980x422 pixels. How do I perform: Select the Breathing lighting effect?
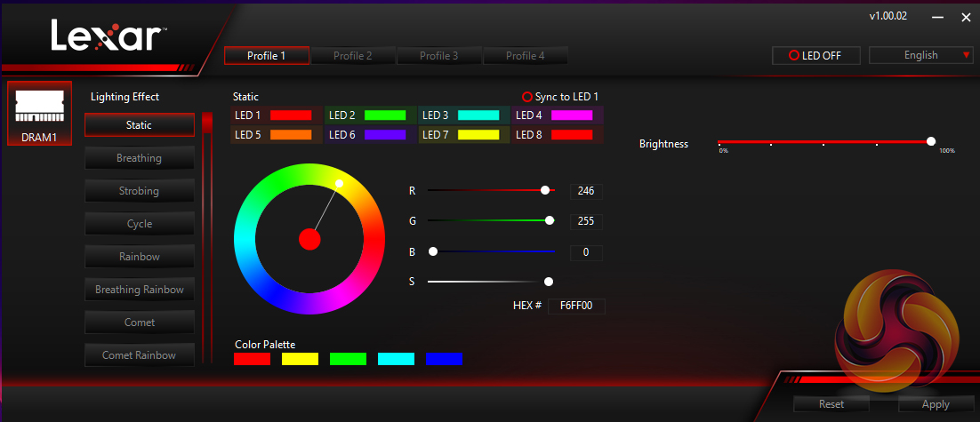coord(140,158)
